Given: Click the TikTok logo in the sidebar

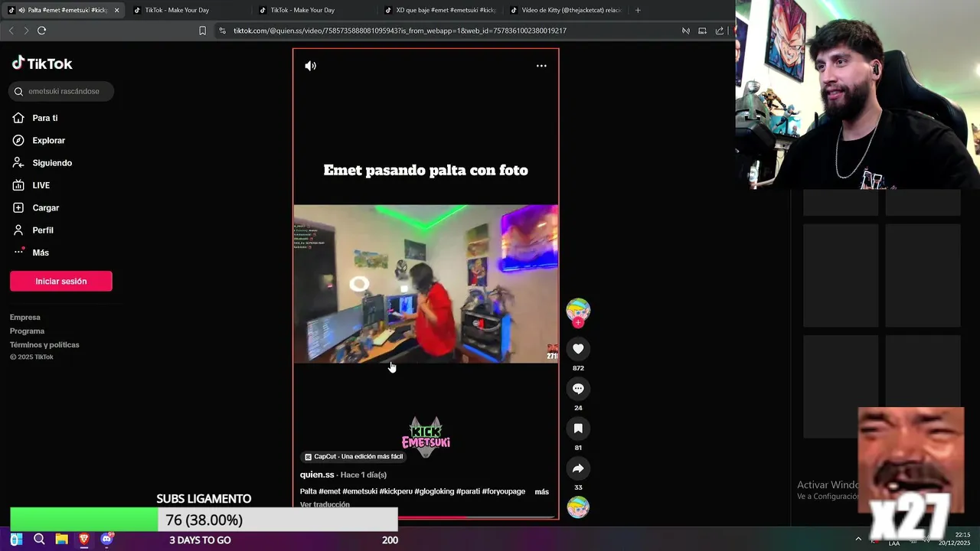Looking at the screenshot, I should [42, 64].
